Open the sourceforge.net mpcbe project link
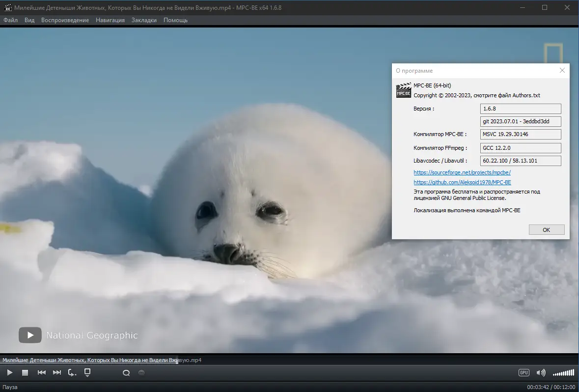This screenshot has width=579, height=392. coord(462,172)
